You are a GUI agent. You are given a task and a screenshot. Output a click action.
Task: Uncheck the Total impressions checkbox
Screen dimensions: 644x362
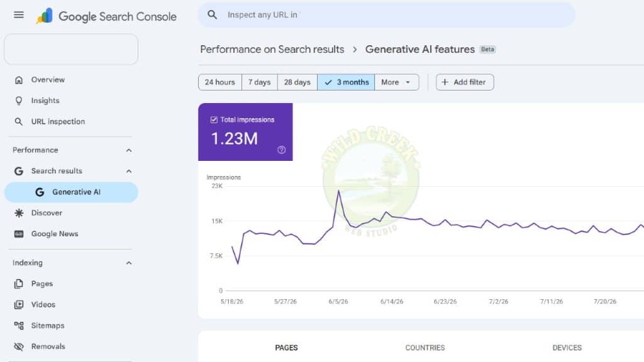tap(214, 120)
